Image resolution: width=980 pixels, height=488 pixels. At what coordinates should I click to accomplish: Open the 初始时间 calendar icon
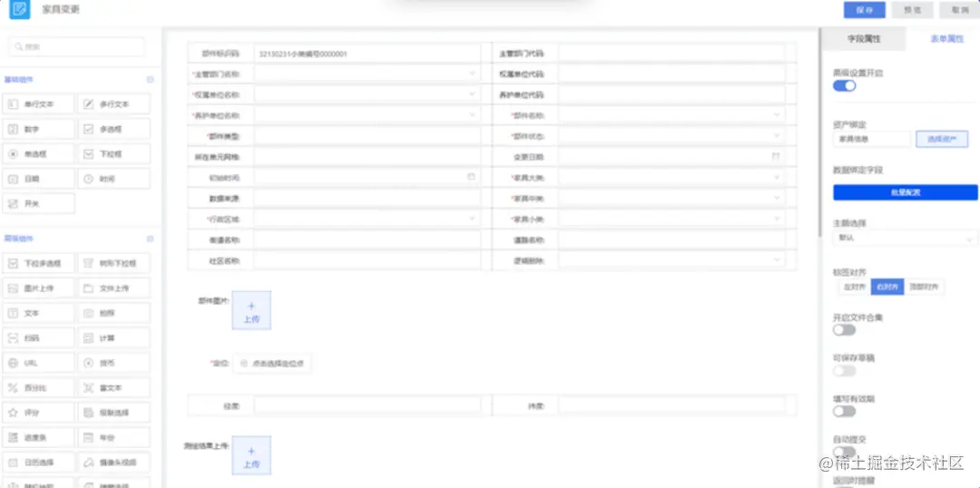[471, 178]
